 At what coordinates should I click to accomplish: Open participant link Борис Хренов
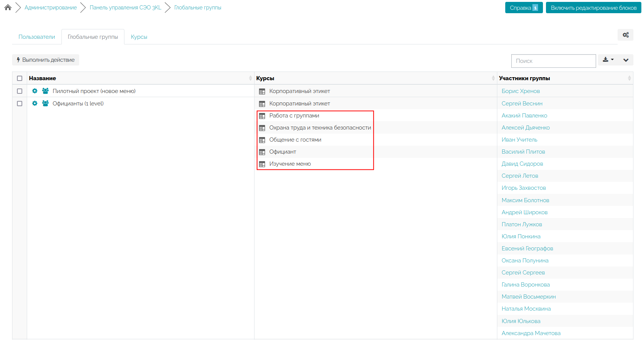coord(520,91)
